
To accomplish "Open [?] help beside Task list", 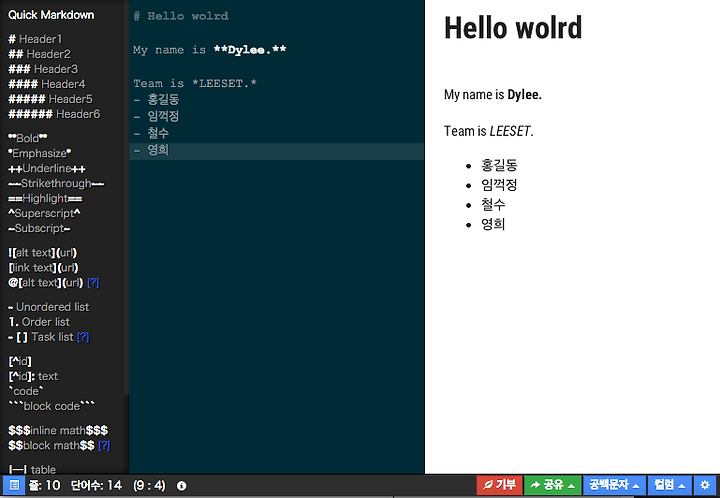I will point(83,337).
